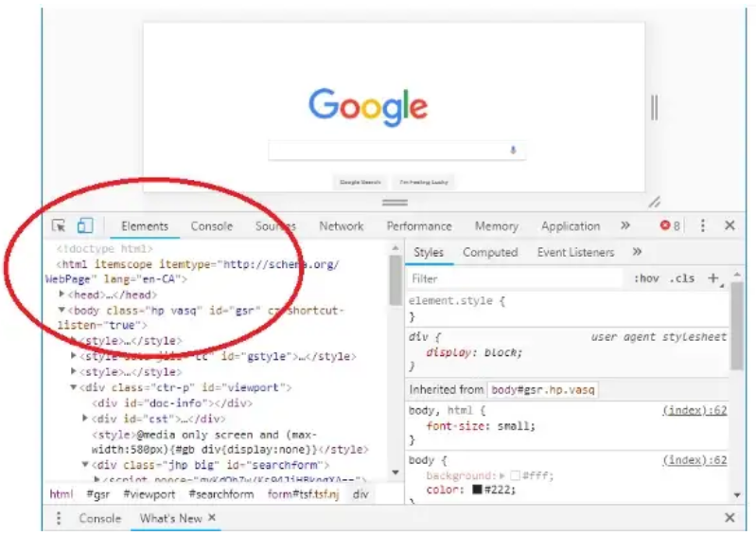Activate the inspect element picker icon
This screenshot has height=536, width=756.
tap(59, 226)
